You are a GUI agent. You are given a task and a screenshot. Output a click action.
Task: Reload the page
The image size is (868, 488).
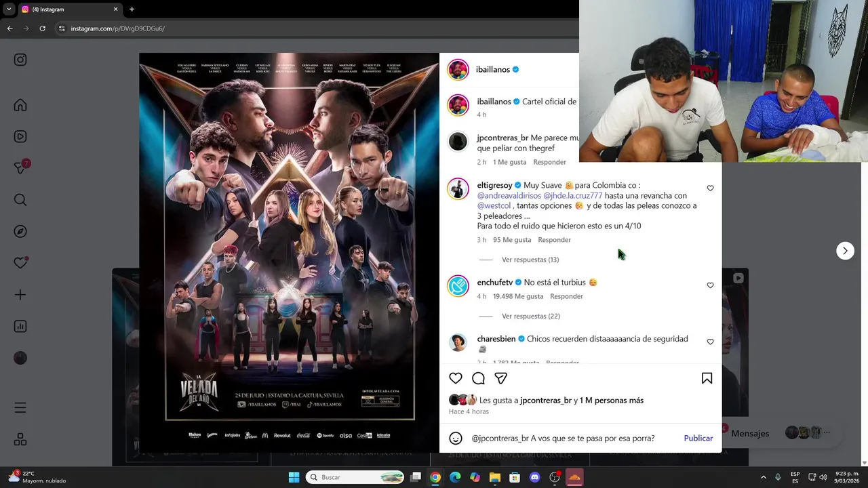pyautogui.click(x=42, y=28)
